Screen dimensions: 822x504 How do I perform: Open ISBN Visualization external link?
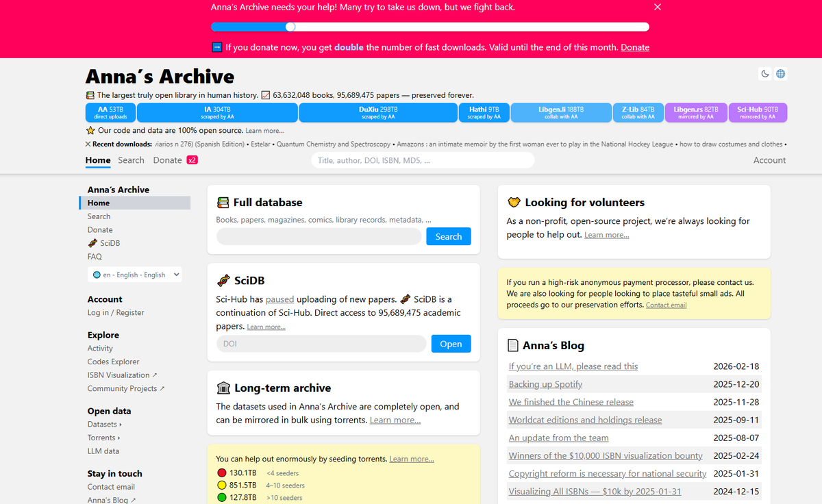point(122,375)
